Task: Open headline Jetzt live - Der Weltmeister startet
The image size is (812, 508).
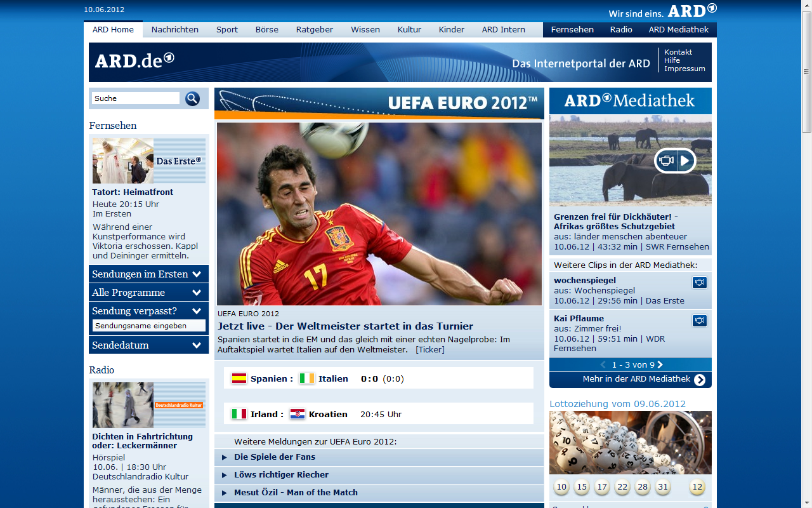Action: click(x=345, y=326)
